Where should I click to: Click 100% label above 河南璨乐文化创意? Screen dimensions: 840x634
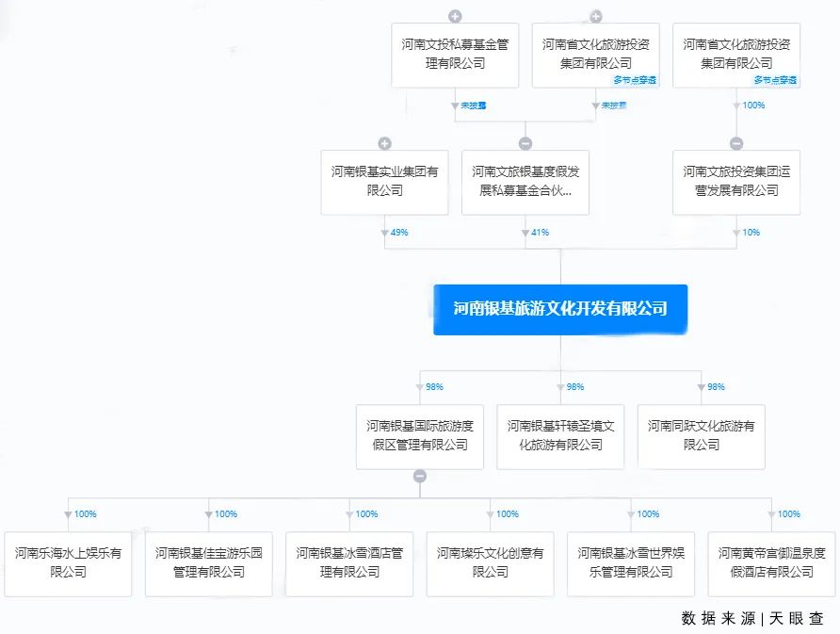click(508, 514)
